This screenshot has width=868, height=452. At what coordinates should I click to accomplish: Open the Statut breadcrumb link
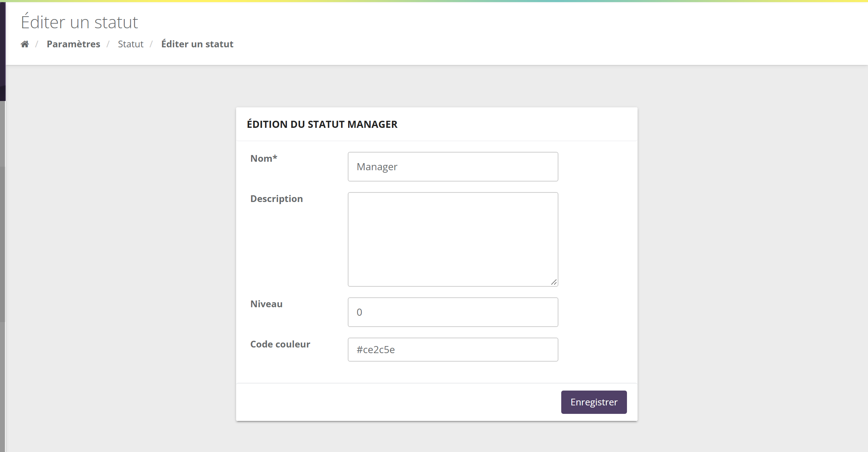pyautogui.click(x=130, y=44)
